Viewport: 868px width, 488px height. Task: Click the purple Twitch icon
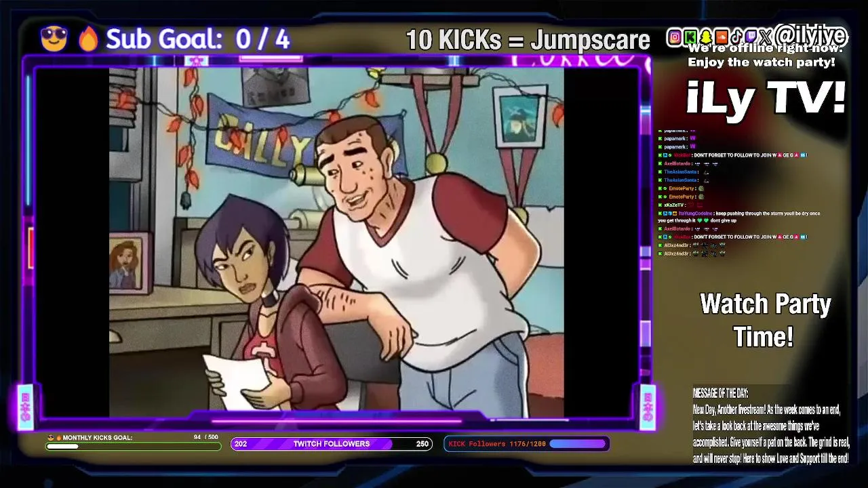[x=751, y=37]
